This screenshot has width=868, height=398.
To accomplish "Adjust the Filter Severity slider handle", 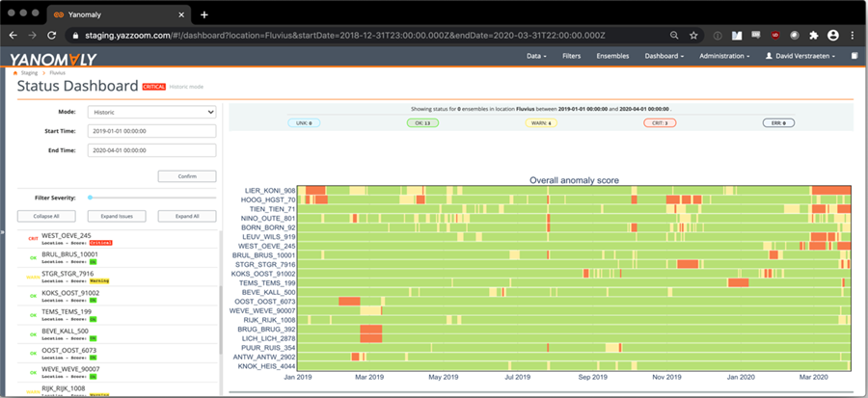I will pos(91,198).
